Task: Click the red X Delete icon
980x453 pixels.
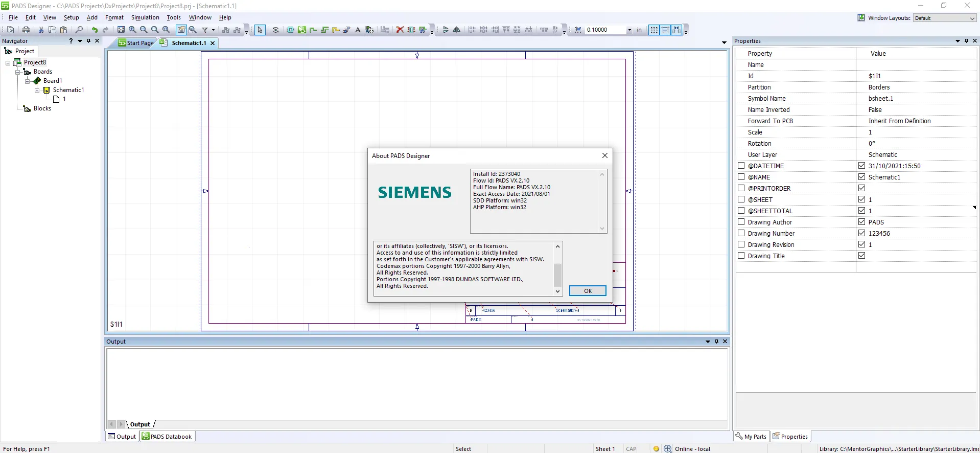Action: 400,30
